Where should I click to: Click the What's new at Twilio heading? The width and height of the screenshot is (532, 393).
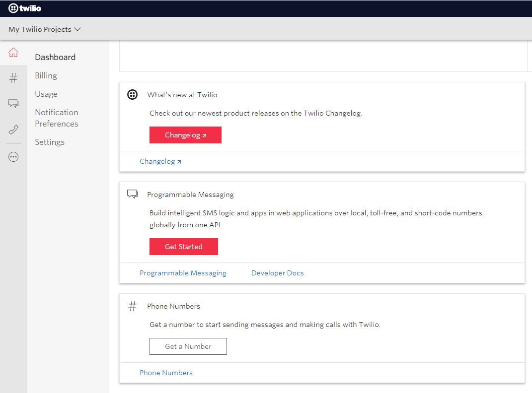pyautogui.click(x=182, y=95)
